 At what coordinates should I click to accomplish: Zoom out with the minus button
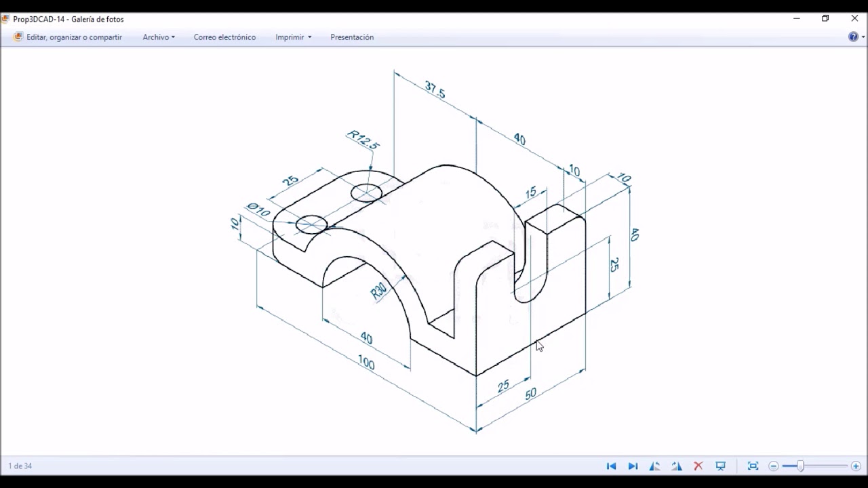(774, 466)
